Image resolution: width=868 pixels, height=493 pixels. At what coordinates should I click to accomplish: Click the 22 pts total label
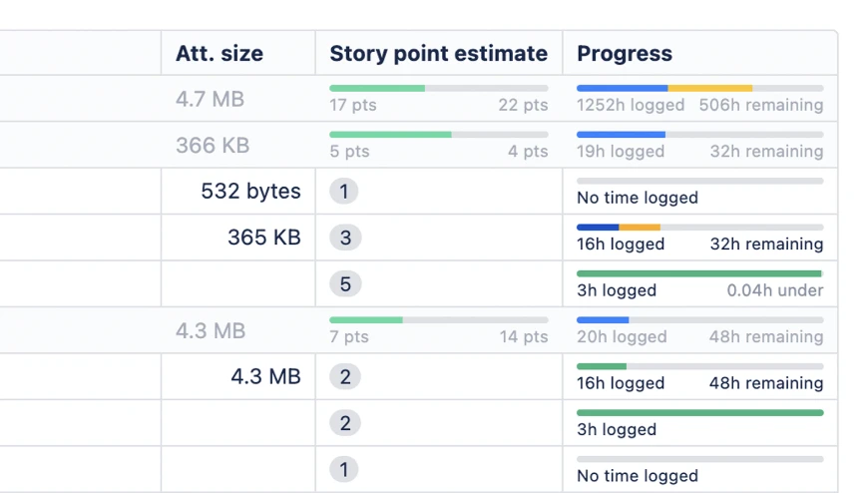coord(523,105)
